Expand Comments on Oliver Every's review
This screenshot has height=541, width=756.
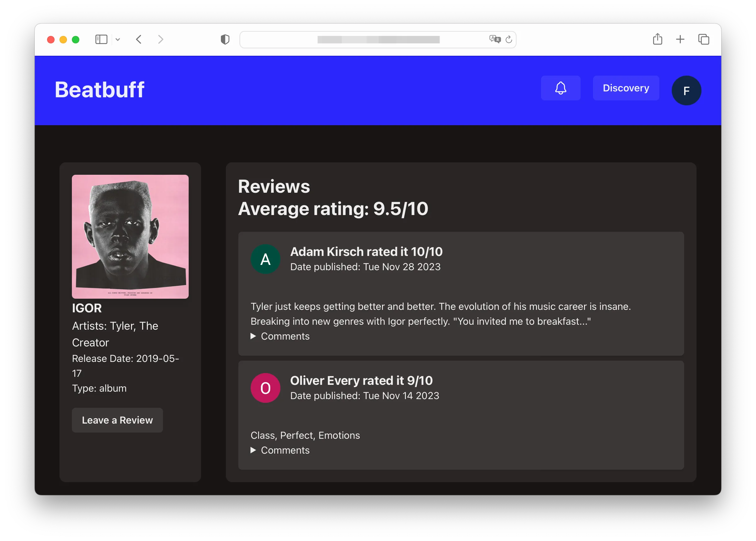point(280,450)
